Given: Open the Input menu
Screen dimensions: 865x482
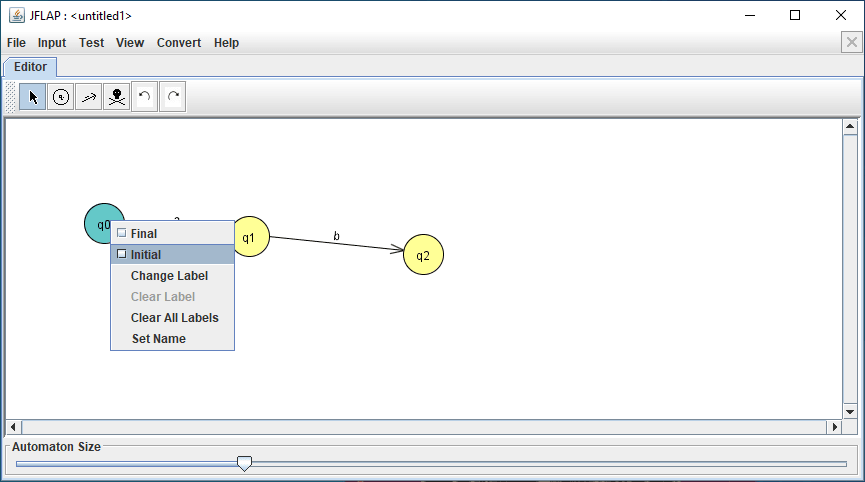Looking at the screenshot, I should [52, 43].
